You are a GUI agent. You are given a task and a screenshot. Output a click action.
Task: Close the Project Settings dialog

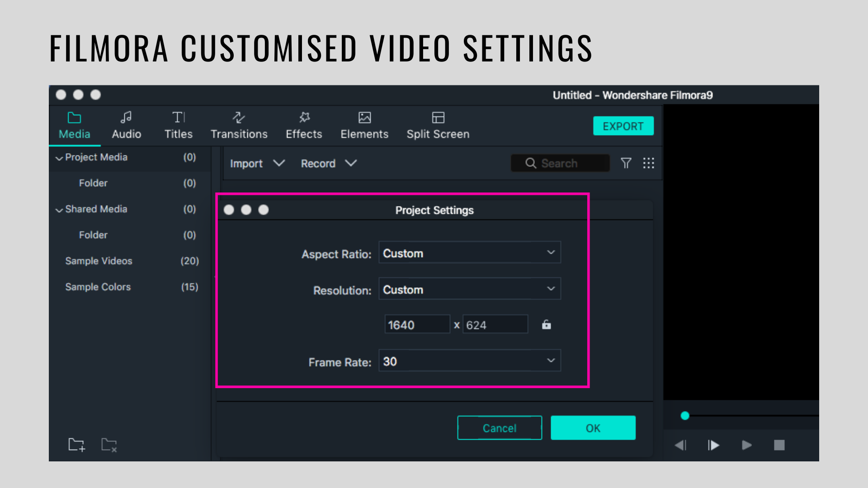229,210
